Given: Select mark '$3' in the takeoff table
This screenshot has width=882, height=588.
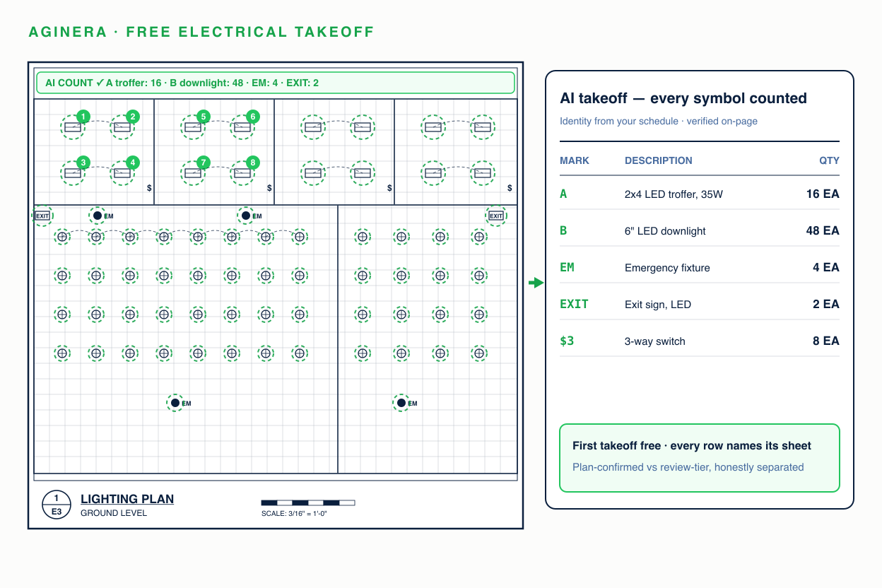Looking at the screenshot, I should [x=567, y=341].
